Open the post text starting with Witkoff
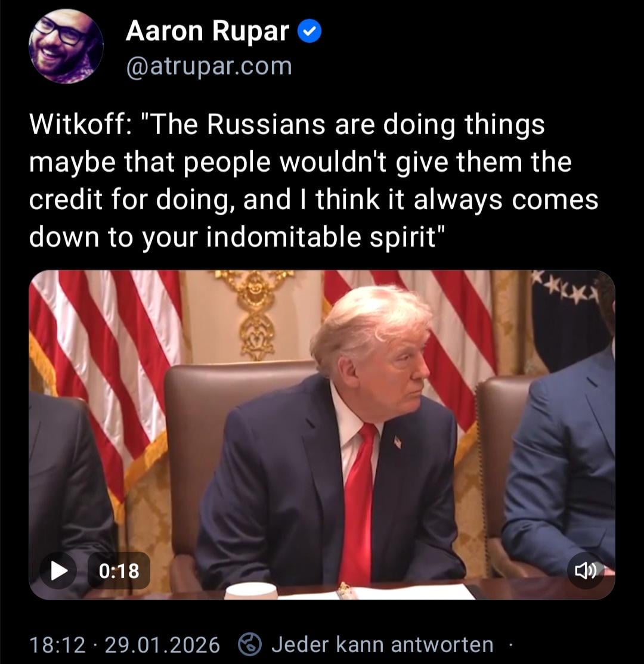This screenshot has width=644, height=664. (x=314, y=180)
